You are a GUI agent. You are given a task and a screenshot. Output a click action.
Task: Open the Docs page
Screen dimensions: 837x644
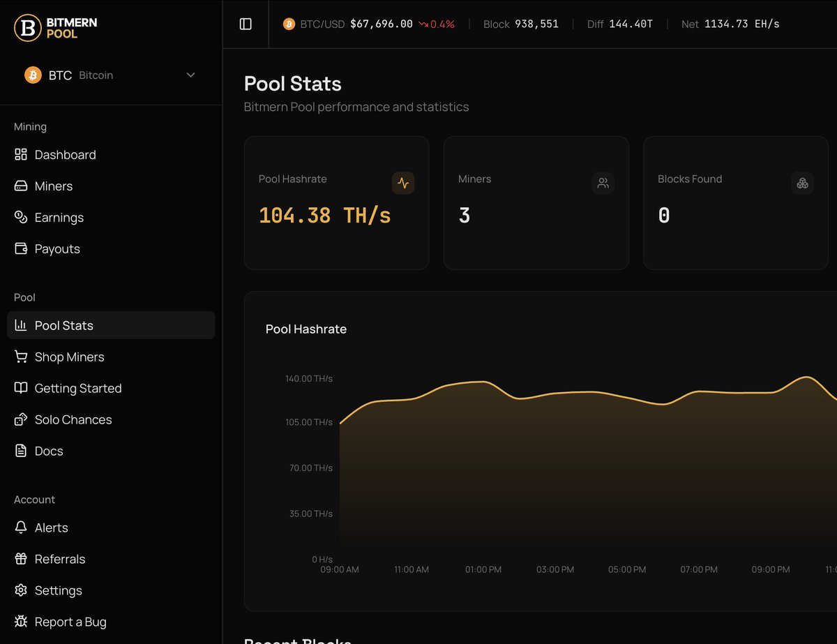coord(48,451)
